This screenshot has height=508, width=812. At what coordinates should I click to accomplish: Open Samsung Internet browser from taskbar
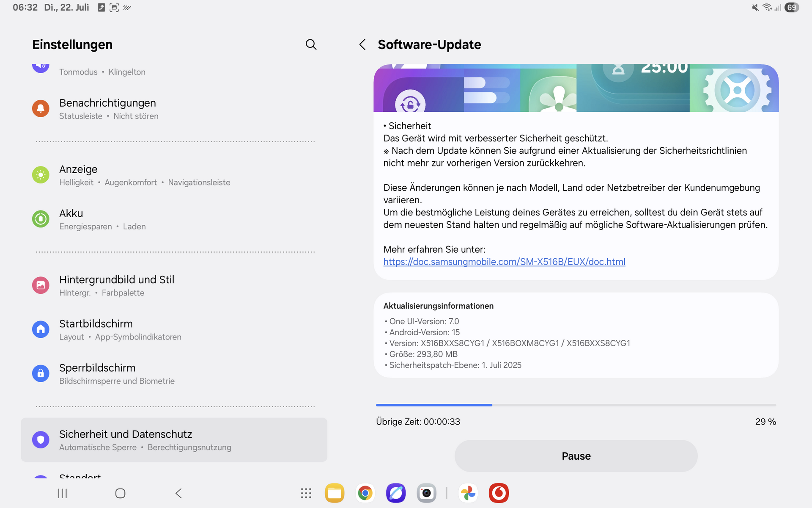[396, 493]
